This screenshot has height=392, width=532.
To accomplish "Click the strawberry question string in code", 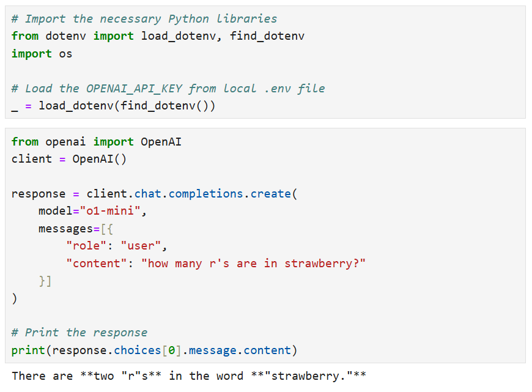I will click(x=253, y=264).
